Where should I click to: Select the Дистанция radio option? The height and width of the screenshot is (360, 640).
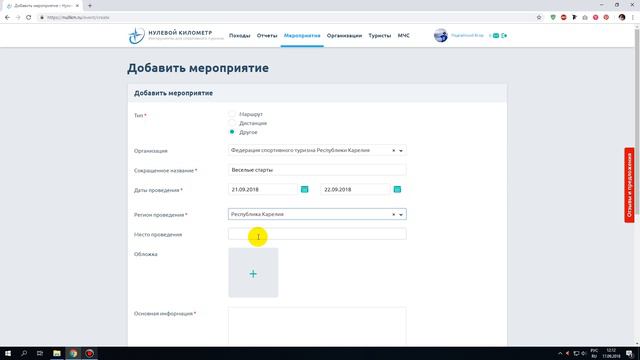click(232, 123)
